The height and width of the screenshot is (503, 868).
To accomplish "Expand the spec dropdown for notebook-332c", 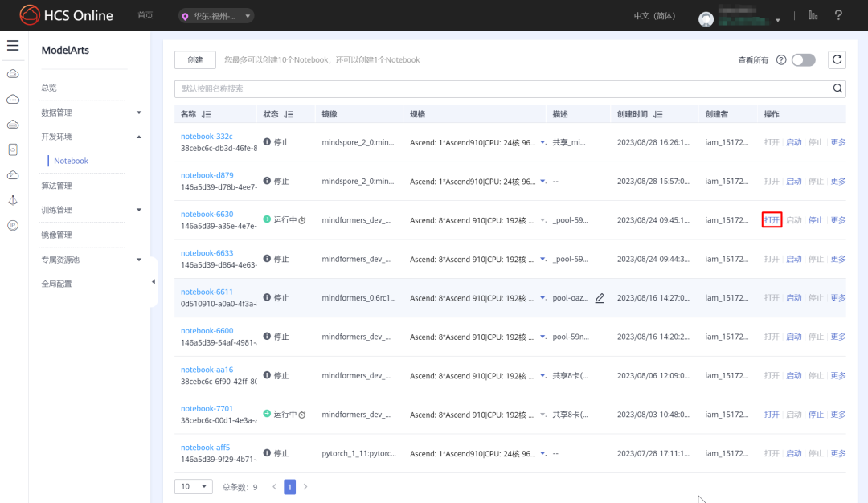I will pos(542,142).
